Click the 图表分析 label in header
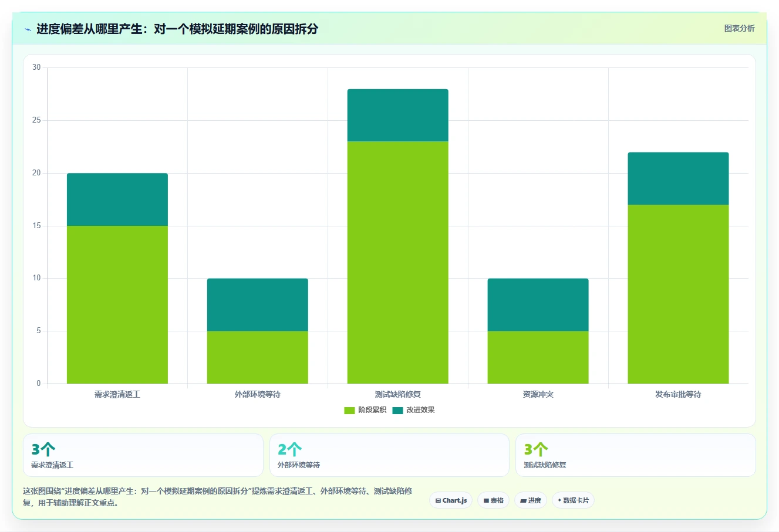 click(739, 28)
